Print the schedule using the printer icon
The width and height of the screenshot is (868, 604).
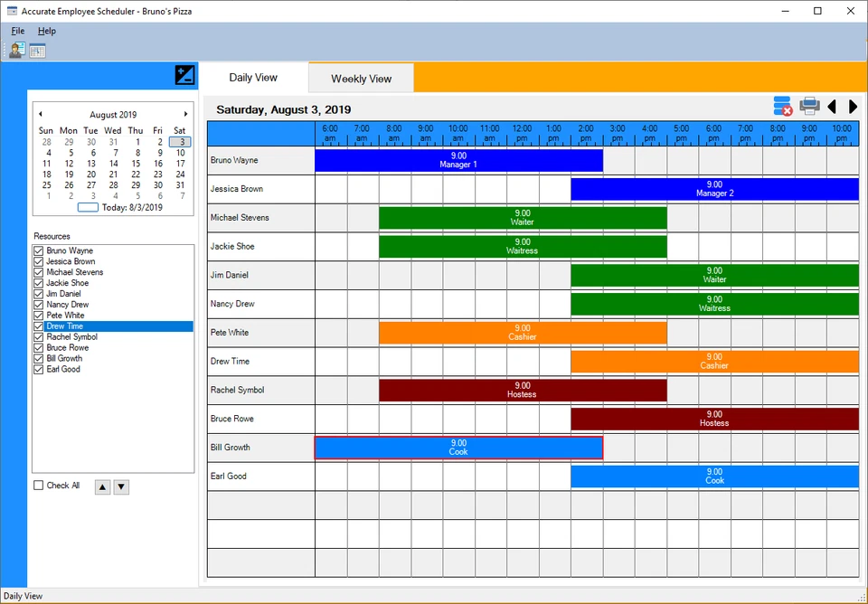pos(808,106)
